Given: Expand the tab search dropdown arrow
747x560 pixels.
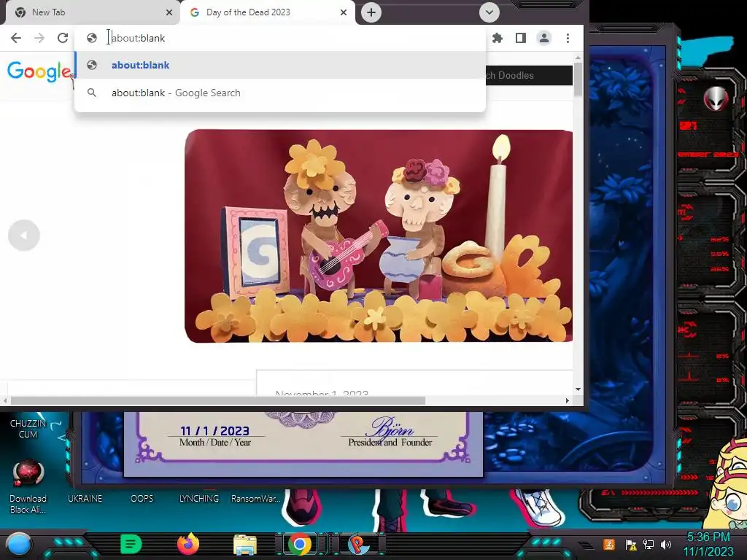Looking at the screenshot, I should click(489, 12).
